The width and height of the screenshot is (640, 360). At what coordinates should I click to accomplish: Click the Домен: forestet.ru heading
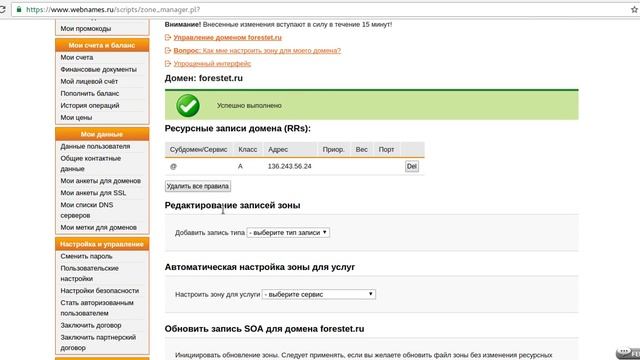(204, 78)
